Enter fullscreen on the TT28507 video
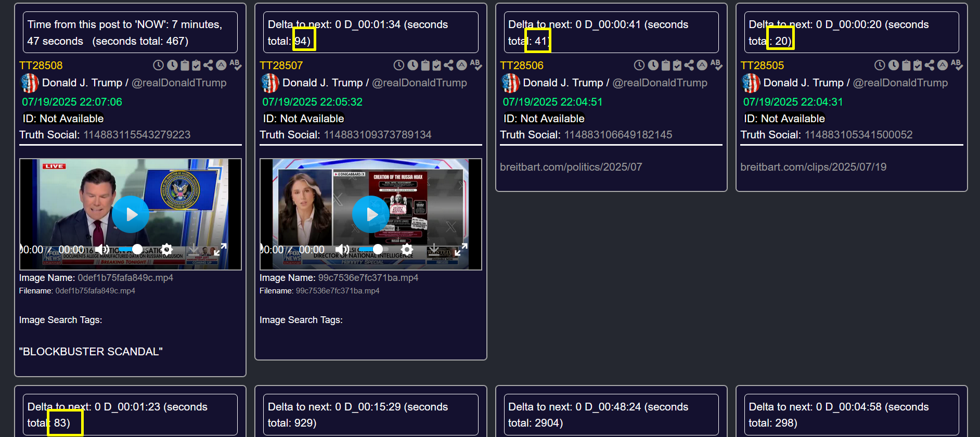 tap(461, 249)
